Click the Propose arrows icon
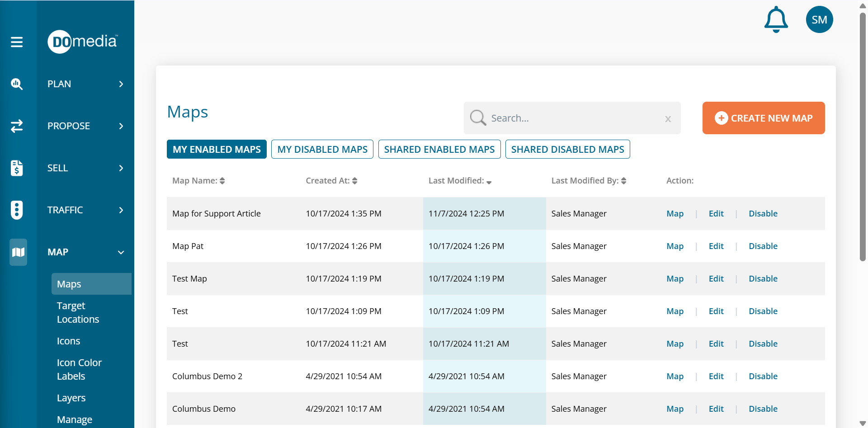Screen dimensions: 868x428 pos(17,126)
